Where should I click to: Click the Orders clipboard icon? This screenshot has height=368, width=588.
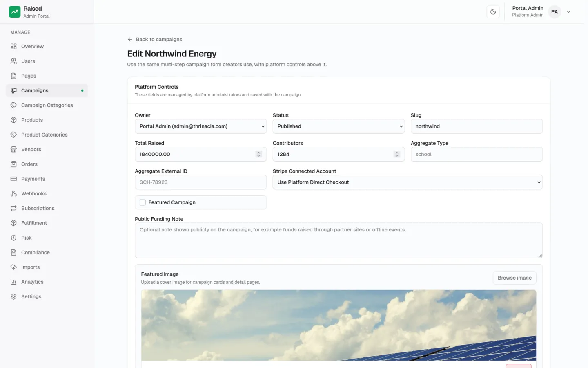click(x=13, y=164)
